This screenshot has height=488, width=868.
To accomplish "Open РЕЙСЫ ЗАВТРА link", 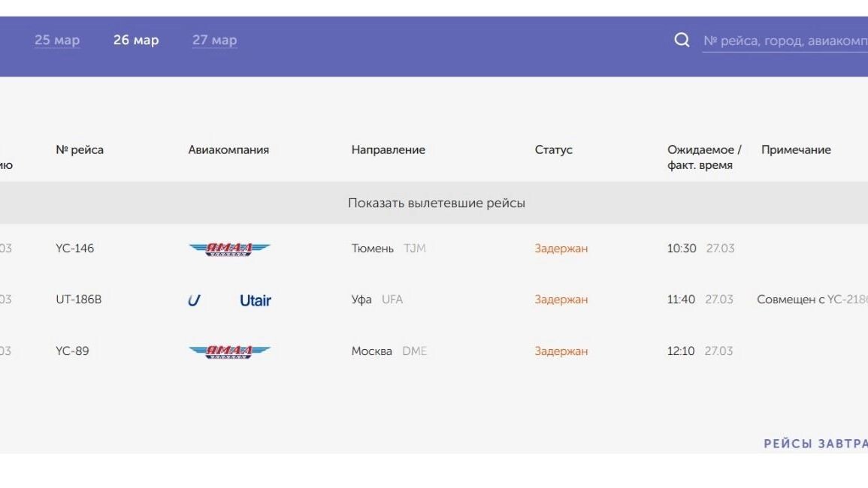I will tap(815, 444).
